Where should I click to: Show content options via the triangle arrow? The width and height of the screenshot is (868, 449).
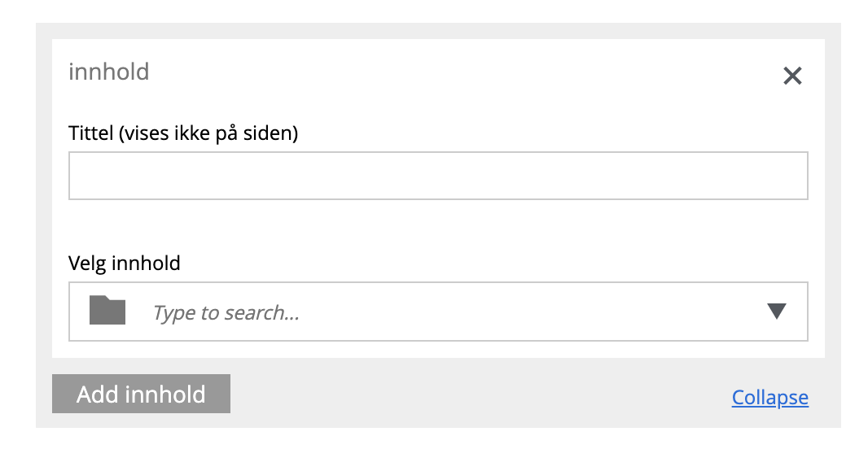tap(777, 311)
